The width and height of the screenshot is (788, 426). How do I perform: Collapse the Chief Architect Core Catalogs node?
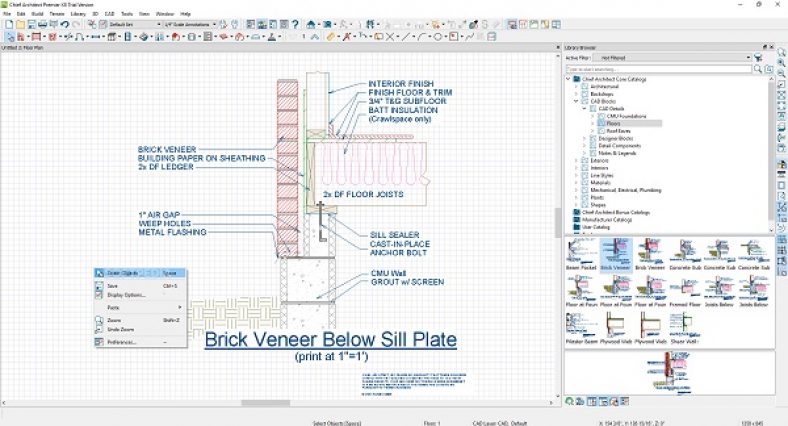coord(569,79)
